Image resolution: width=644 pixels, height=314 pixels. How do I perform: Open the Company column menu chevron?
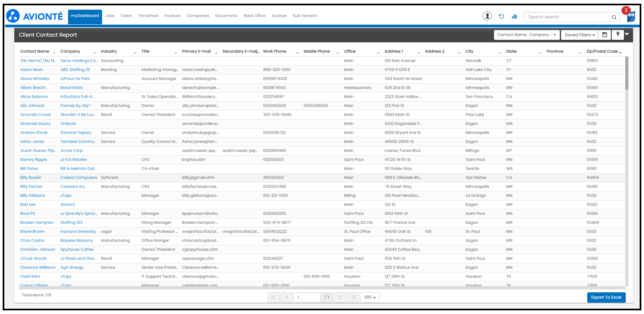click(x=95, y=53)
